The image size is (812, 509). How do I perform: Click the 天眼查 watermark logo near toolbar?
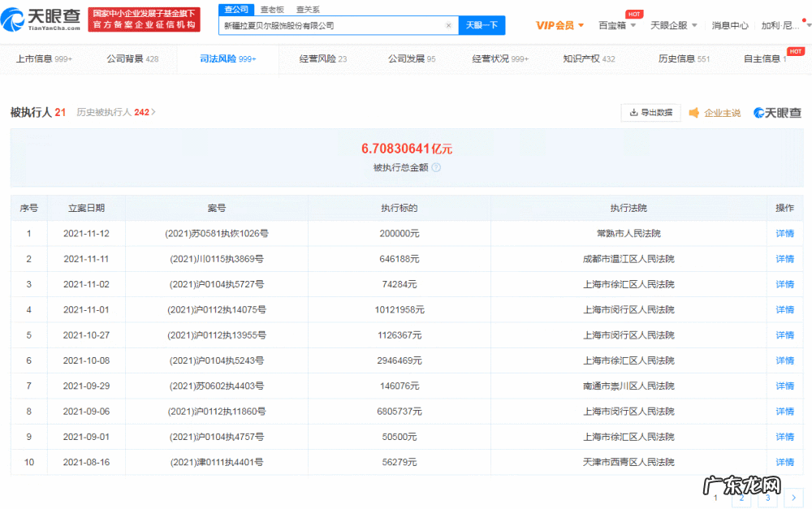coord(779,113)
